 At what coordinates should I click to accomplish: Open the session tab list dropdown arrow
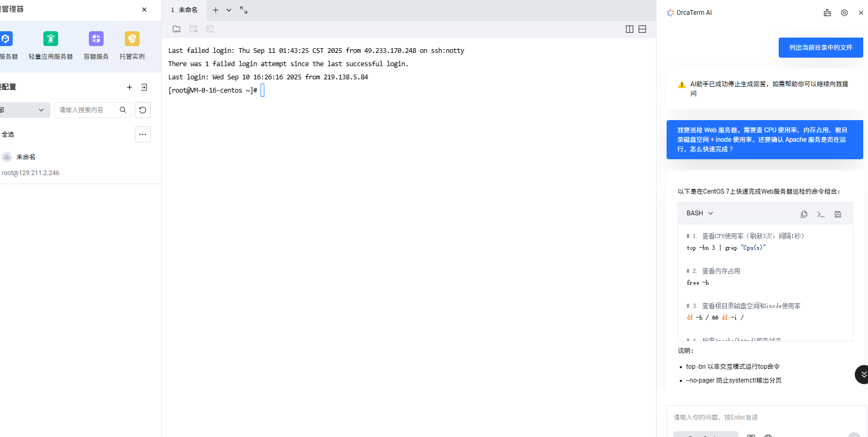pos(229,10)
